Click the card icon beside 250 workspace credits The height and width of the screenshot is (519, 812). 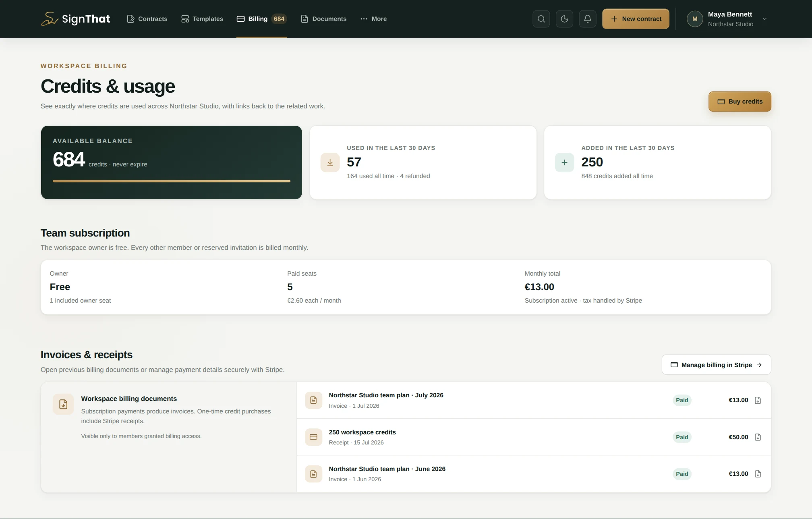tap(313, 437)
